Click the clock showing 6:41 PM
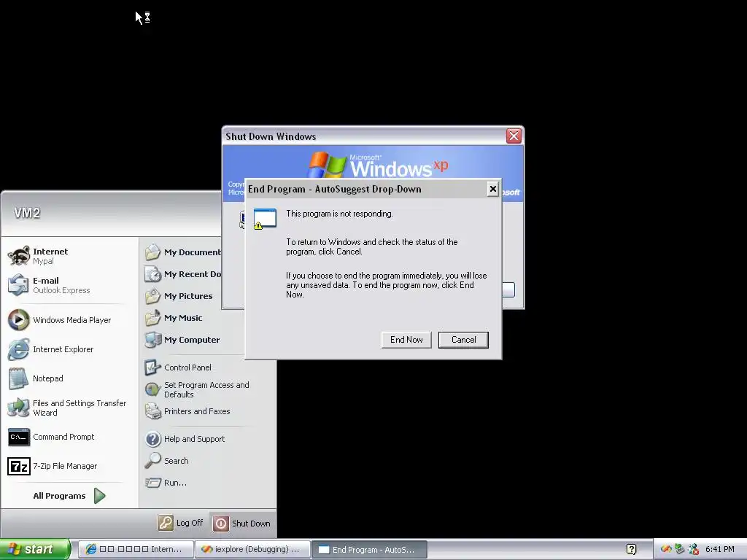This screenshot has width=747, height=560. pyautogui.click(x=720, y=549)
